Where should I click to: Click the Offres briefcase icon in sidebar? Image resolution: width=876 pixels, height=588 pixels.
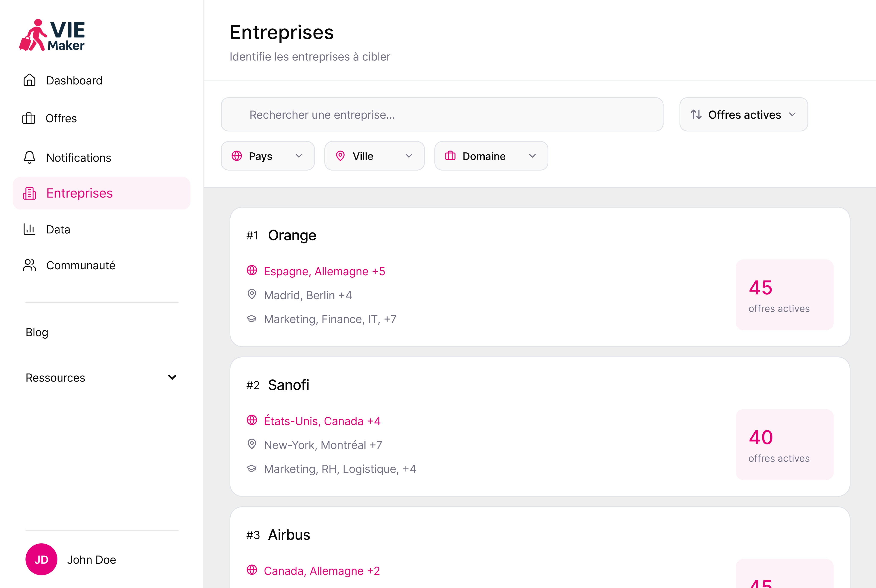(29, 118)
